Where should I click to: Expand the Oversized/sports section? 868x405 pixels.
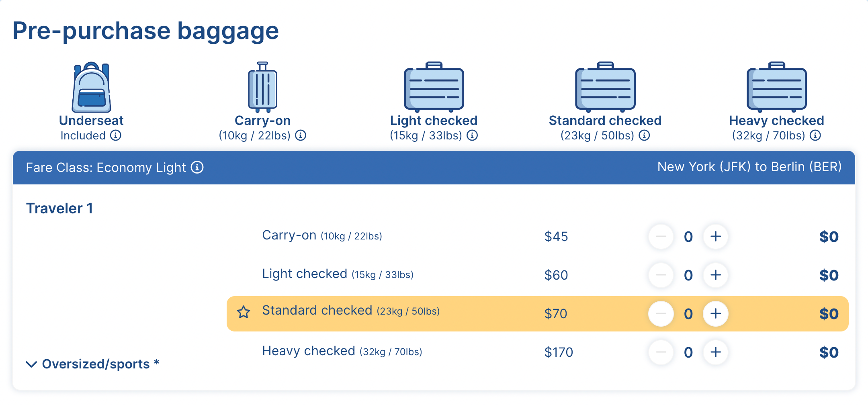click(x=93, y=364)
